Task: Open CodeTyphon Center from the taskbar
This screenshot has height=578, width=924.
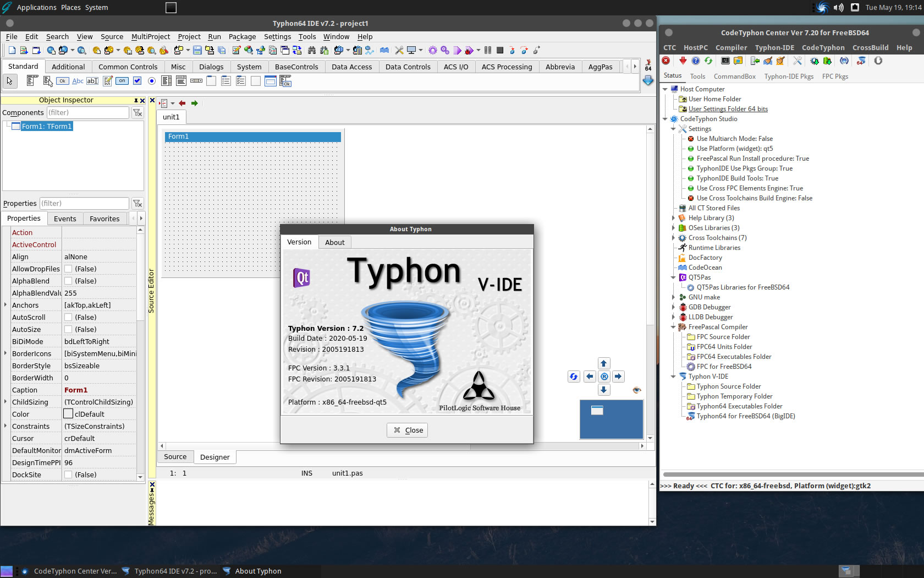Action: 69,571
